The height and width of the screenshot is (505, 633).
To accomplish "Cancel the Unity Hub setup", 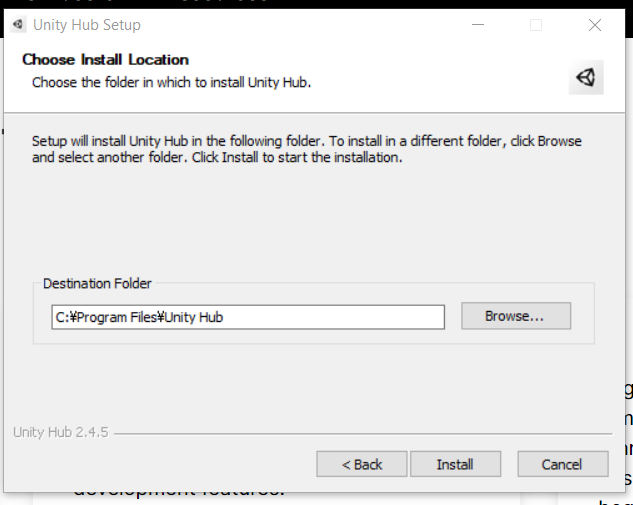I will pyautogui.click(x=562, y=464).
